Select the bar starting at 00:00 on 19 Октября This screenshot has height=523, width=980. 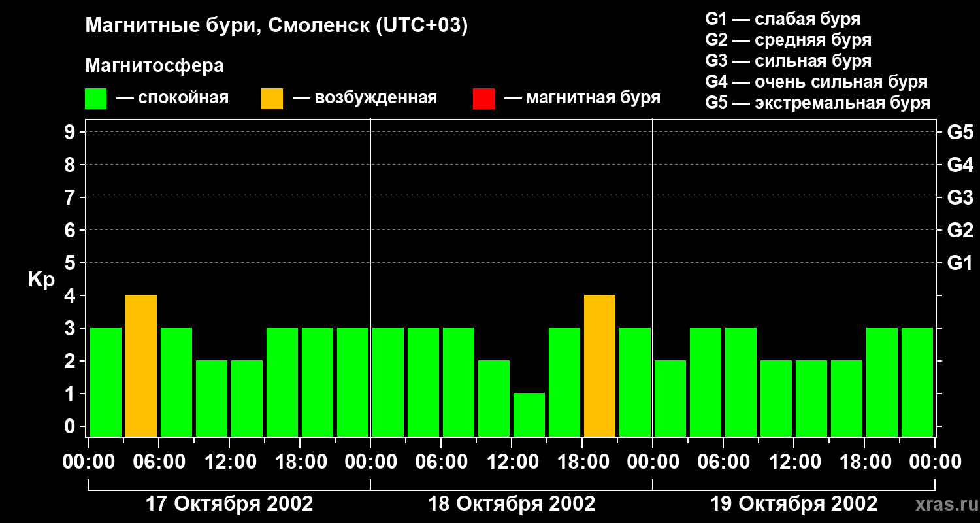670,398
